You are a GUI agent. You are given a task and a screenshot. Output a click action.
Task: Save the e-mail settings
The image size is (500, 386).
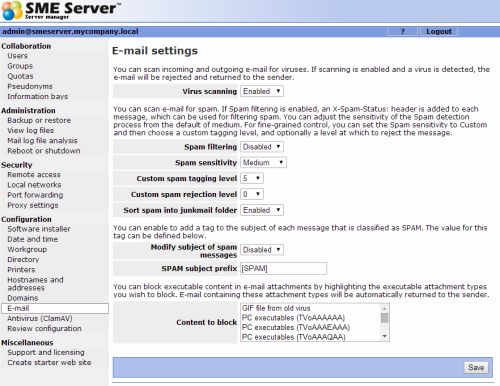pos(476,367)
